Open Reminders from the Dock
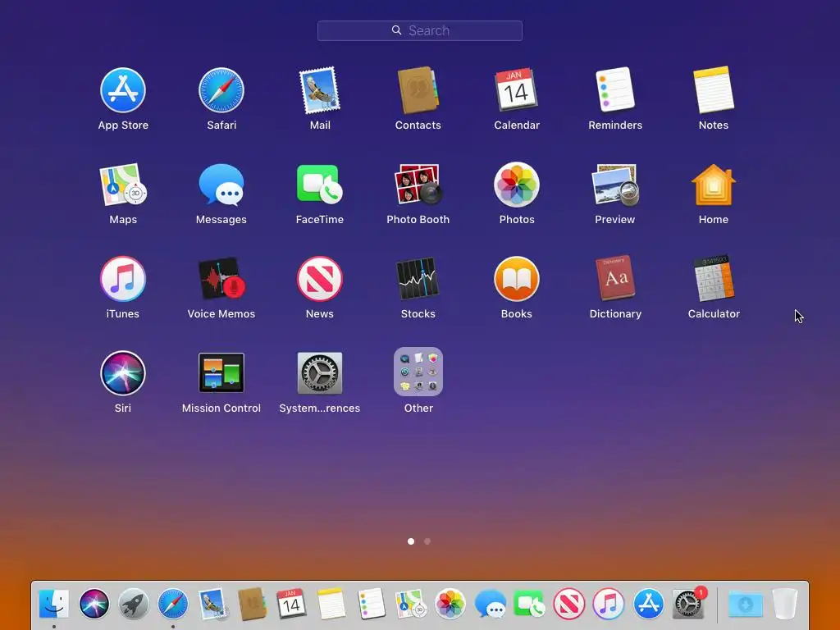Screen dimensions: 840x630 pos(371,604)
